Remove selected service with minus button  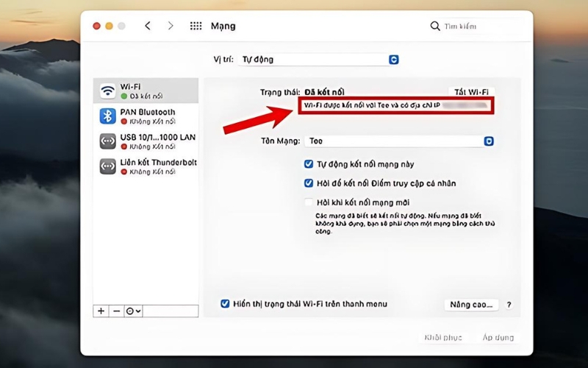(x=117, y=311)
